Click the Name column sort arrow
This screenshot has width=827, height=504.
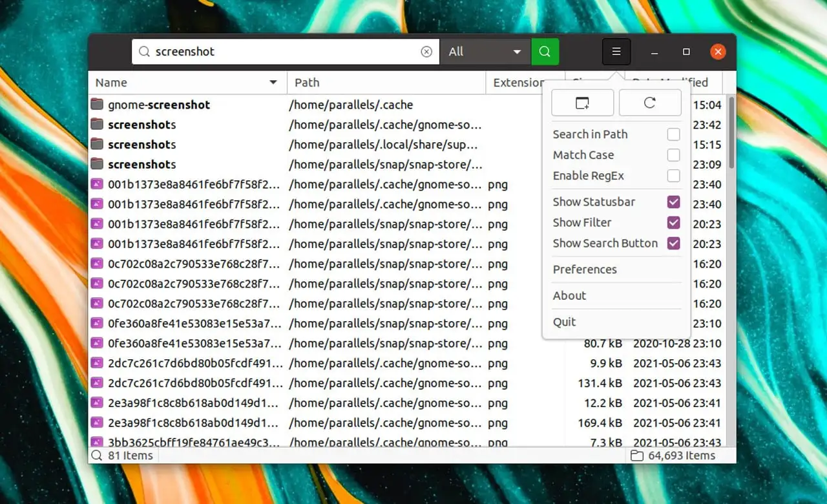[273, 83]
